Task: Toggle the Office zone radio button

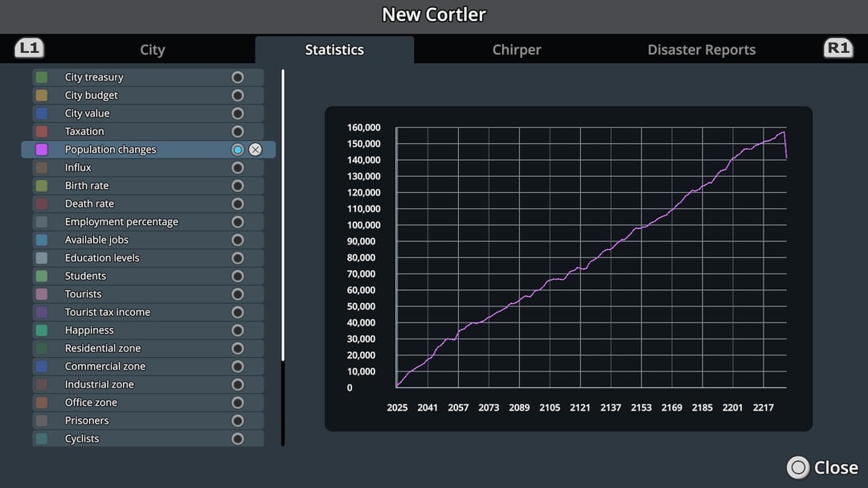Action: pos(237,403)
